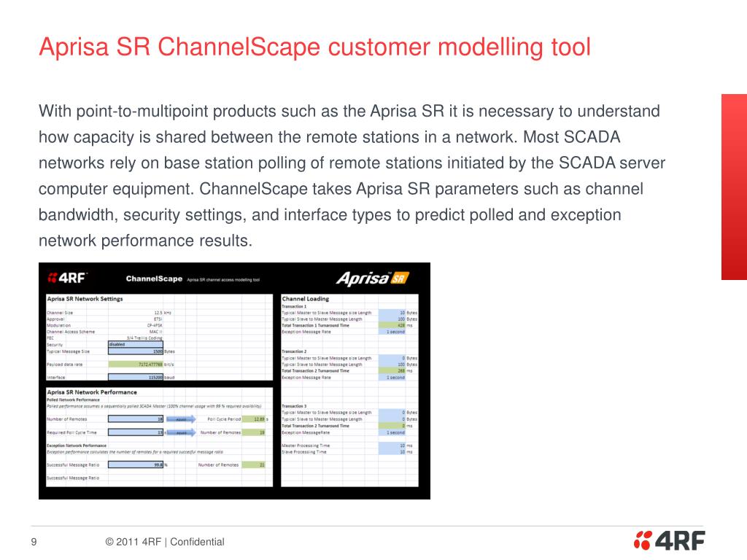Click Transaction 2 Master to Slave length cell
The width and height of the screenshot is (747, 560).
(392, 358)
